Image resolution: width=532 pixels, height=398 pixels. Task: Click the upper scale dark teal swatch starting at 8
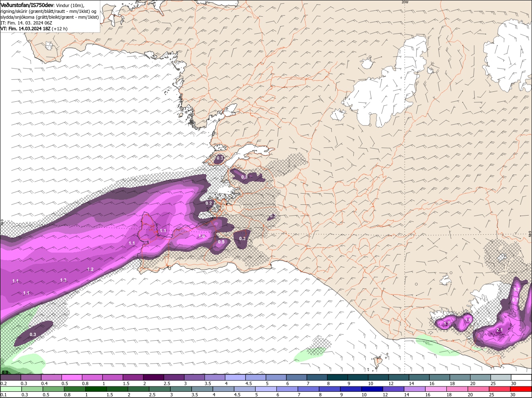pos(337,377)
